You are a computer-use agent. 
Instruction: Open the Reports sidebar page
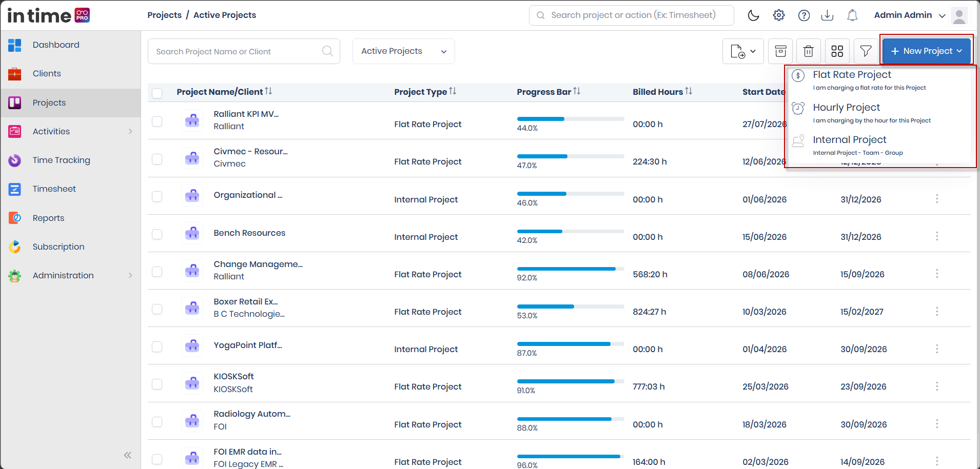coord(71,218)
